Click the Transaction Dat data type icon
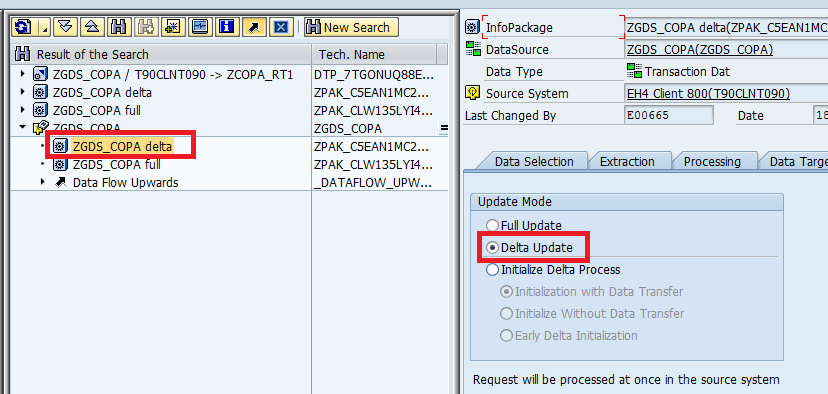The width and height of the screenshot is (828, 394). pyautogui.click(x=634, y=71)
